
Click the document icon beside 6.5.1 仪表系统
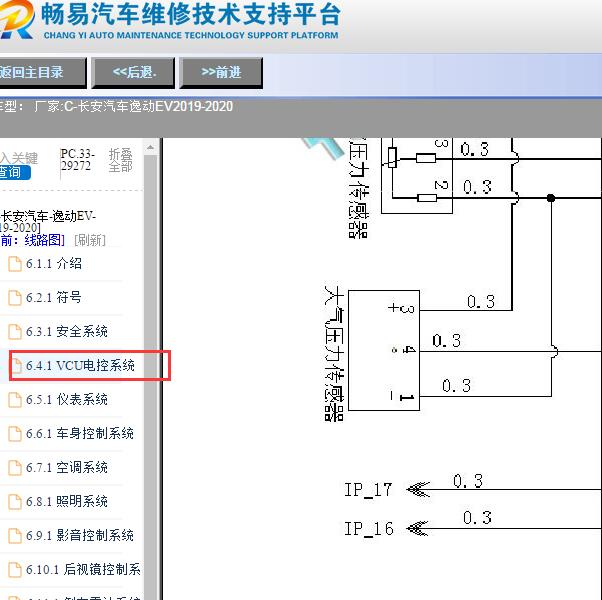coord(15,400)
